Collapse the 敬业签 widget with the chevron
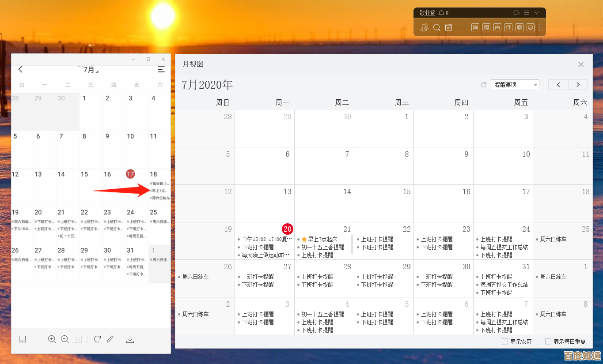This screenshot has height=364, width=603. pos(537,13)
